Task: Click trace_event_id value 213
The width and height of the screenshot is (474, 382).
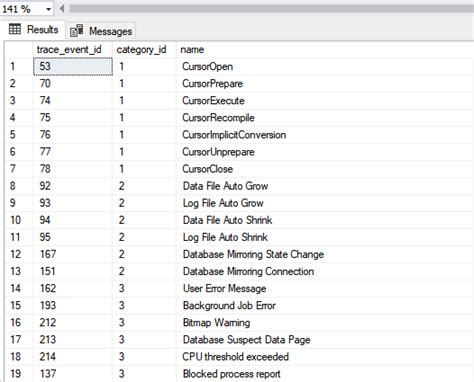Action: click(73, 340)
